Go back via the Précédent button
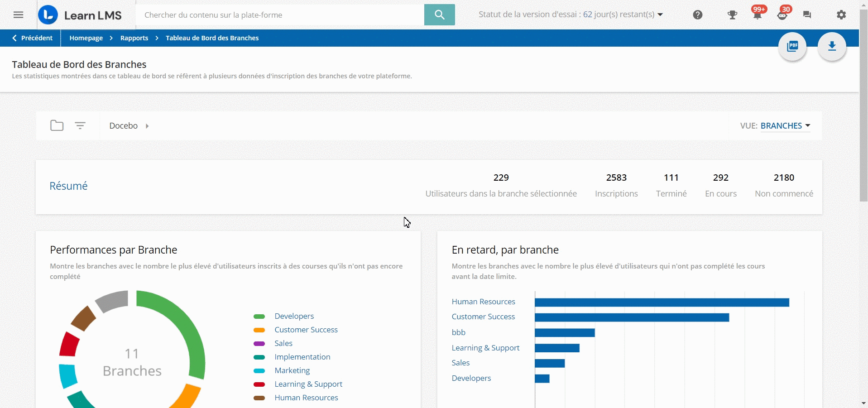868x408 pixels. coord(32,38)
